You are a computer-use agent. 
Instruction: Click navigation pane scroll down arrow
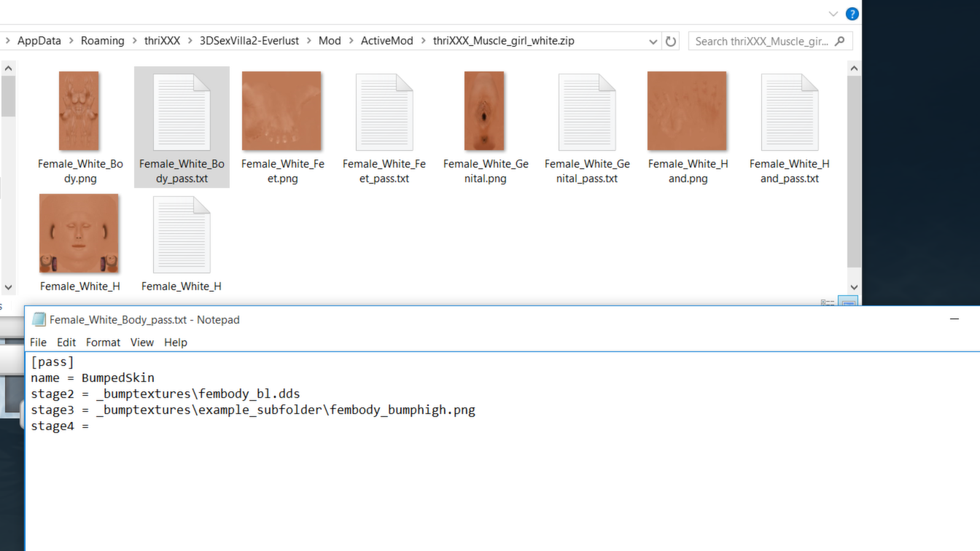pyautogui.click(x=8, y=287)
